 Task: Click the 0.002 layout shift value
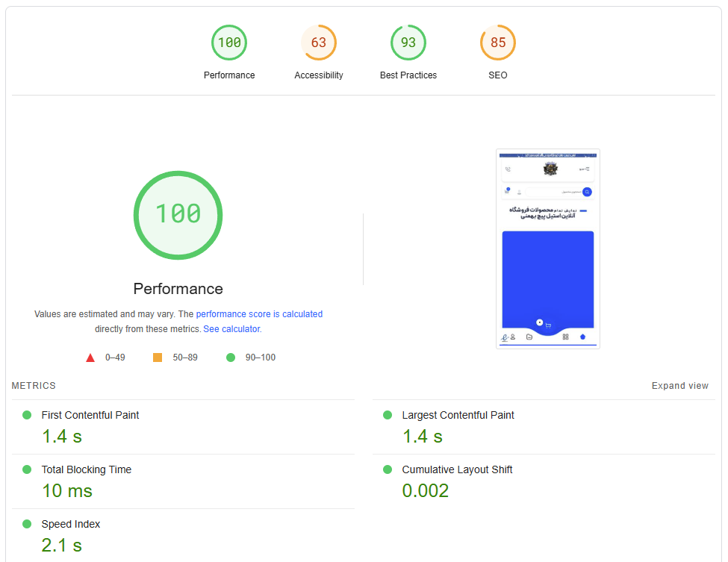[426, 491]
